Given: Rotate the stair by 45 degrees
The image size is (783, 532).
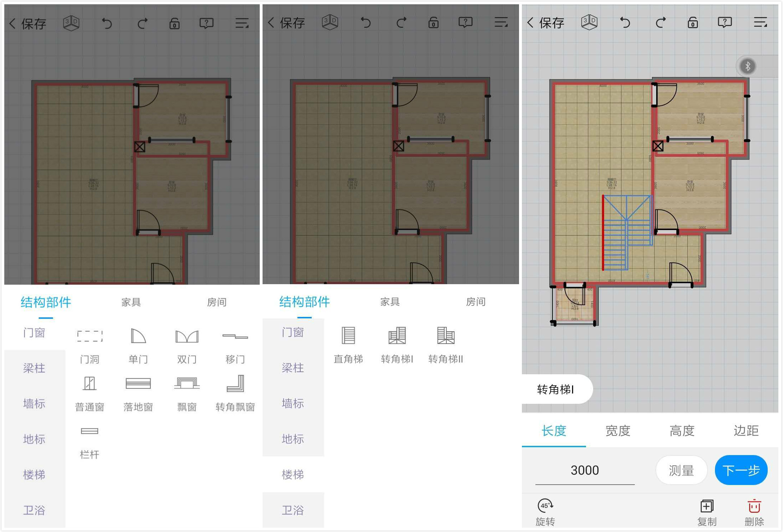Looking at the screenshot, I should coord(545,511).
